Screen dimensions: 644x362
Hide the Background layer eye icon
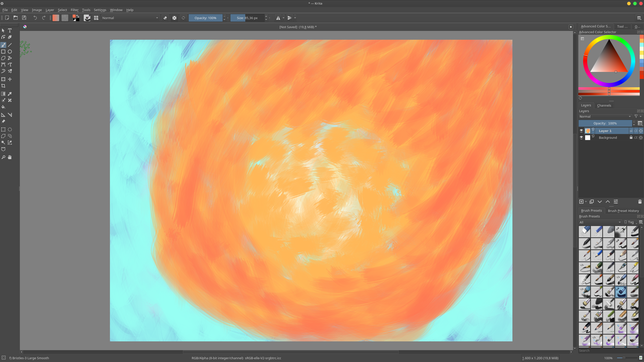tap(581, 138)
